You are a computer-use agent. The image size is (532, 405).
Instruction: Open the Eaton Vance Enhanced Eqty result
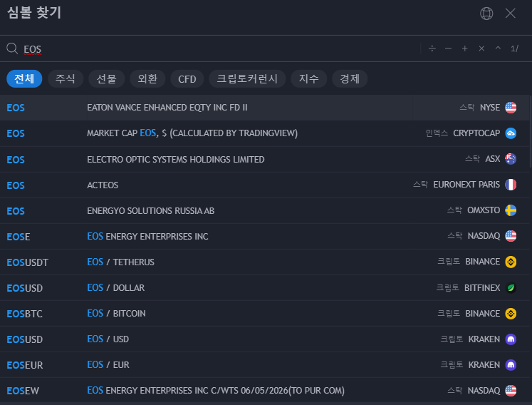tap(265, 108)
